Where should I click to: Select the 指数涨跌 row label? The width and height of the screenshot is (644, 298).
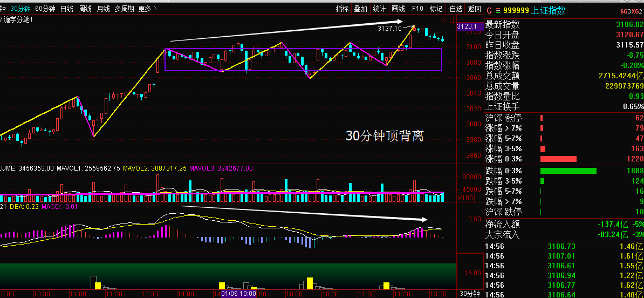click(502, 56)
